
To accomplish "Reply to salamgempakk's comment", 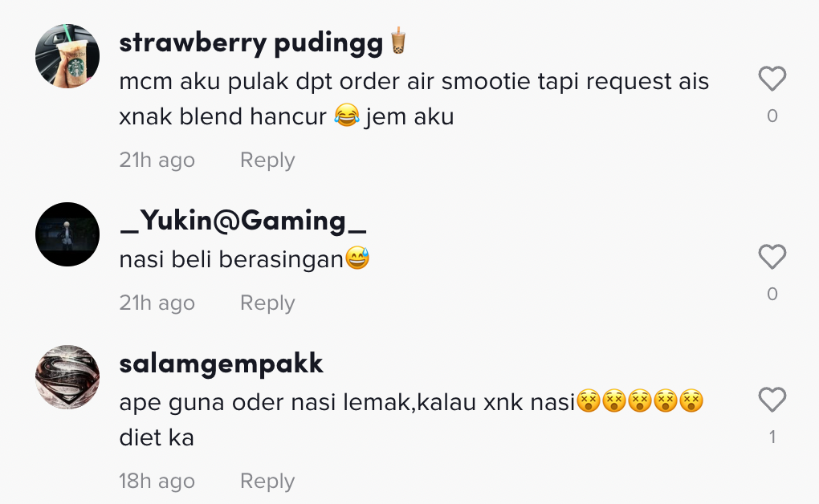I will (267, 481).
